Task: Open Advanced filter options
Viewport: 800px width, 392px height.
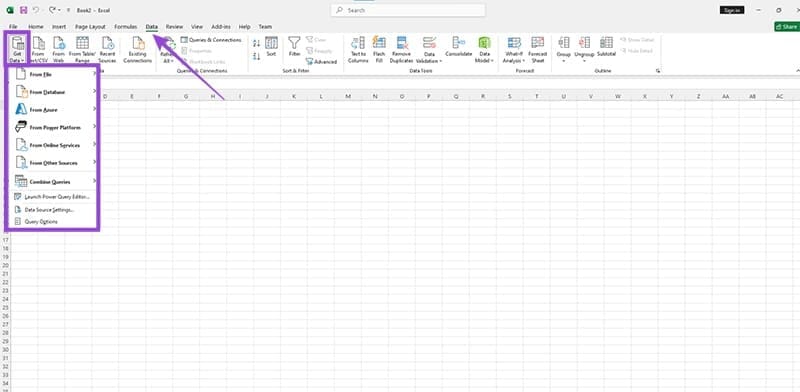Action: (321, 62)
